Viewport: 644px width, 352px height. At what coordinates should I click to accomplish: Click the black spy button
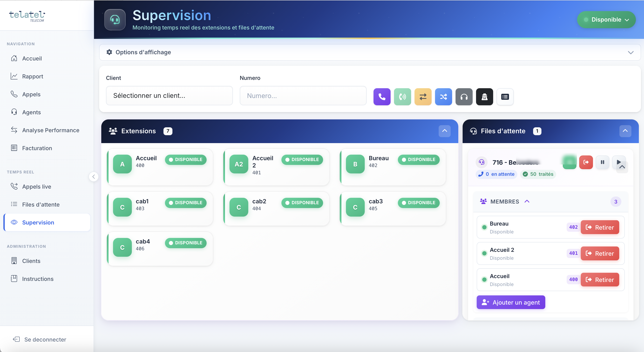point(484,97)
